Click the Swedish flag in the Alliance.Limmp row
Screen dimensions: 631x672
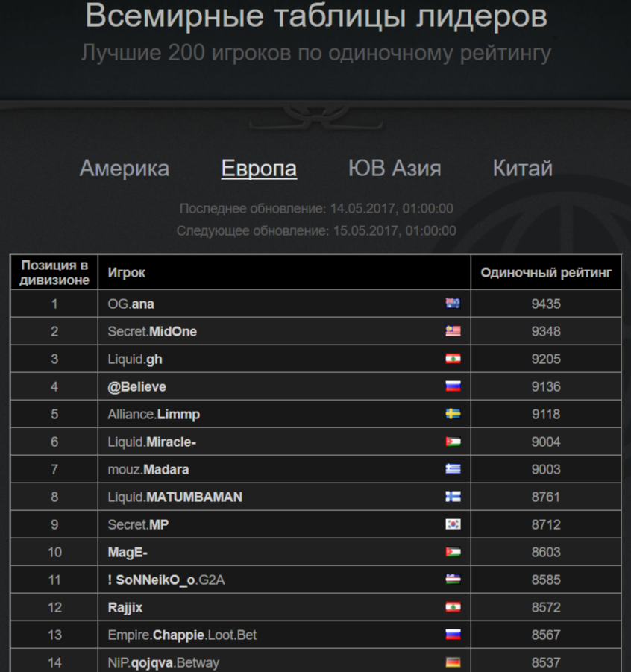pos(453,414)
